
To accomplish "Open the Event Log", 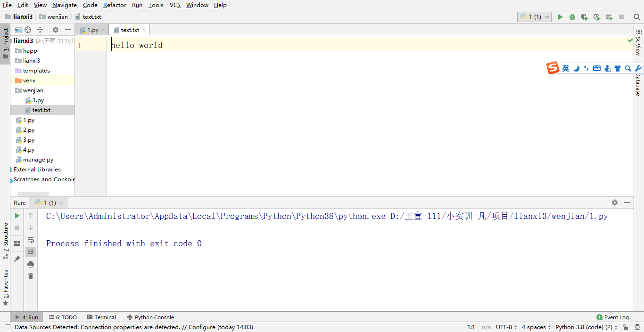I will coord(612,317).
